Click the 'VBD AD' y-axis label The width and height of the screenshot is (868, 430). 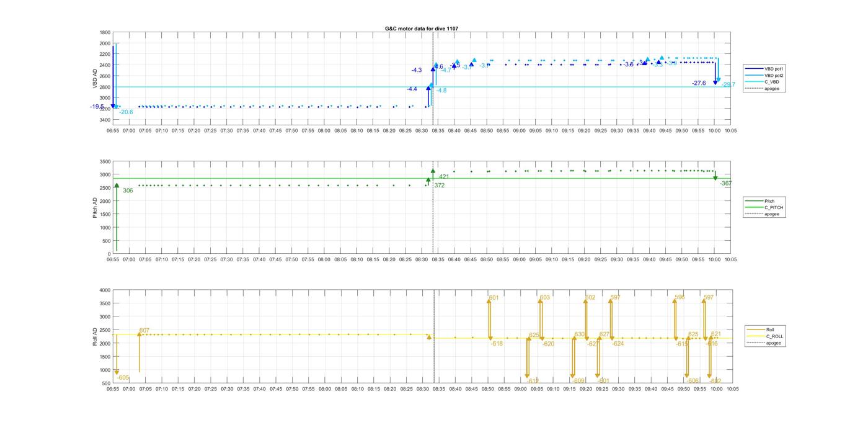pos(95,78)
